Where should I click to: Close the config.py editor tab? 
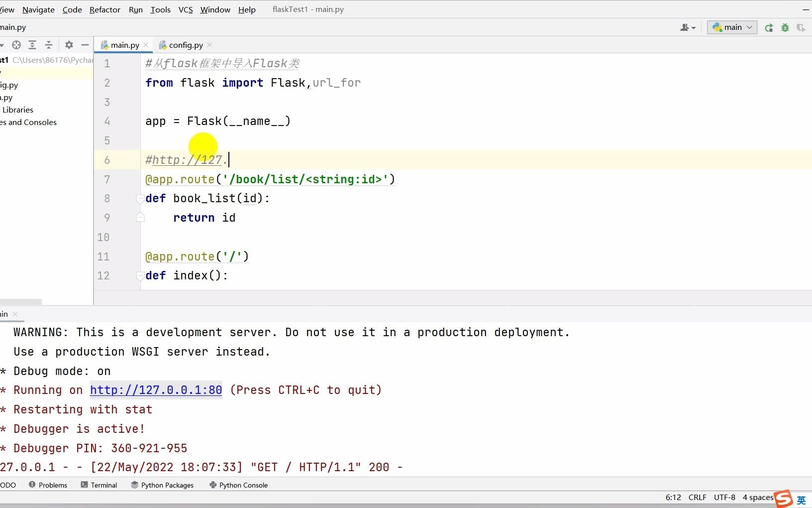tap(209, 45)
